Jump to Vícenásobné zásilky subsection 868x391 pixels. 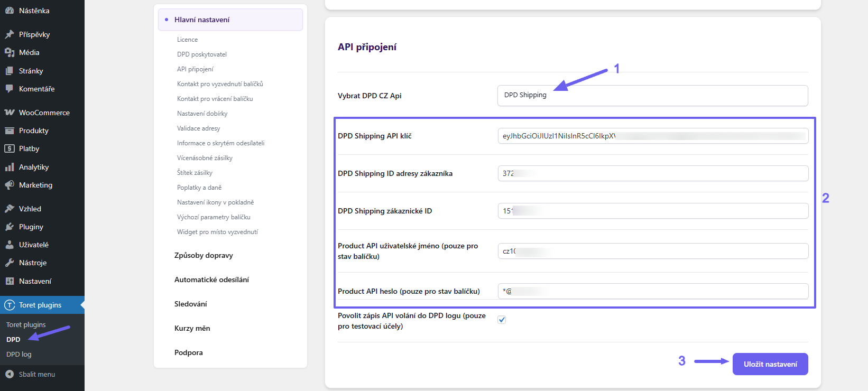205,158
